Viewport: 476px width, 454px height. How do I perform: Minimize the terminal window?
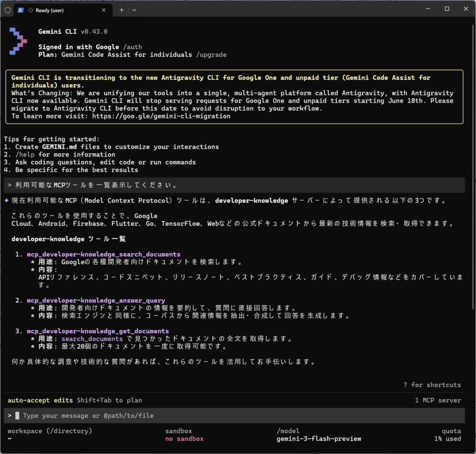(428, 9)
